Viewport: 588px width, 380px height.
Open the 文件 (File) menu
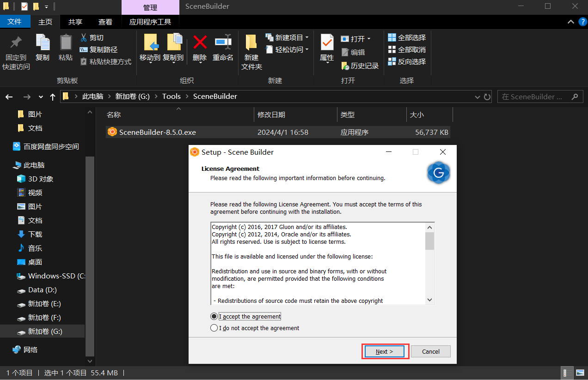pos(15,21)
